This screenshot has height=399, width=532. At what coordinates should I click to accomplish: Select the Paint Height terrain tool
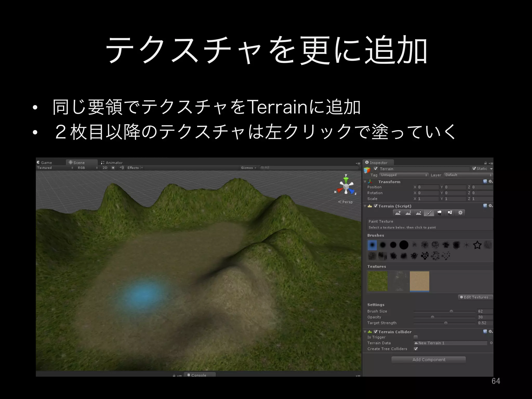click(408, 213)
